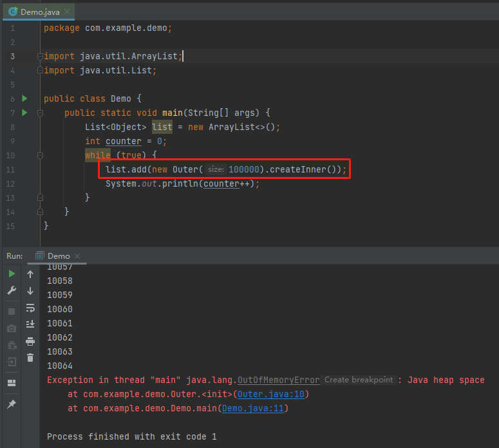This screenshot has width=499, height=448.
Task: Jump up the stack trace arrow
Action: [30, 274]
